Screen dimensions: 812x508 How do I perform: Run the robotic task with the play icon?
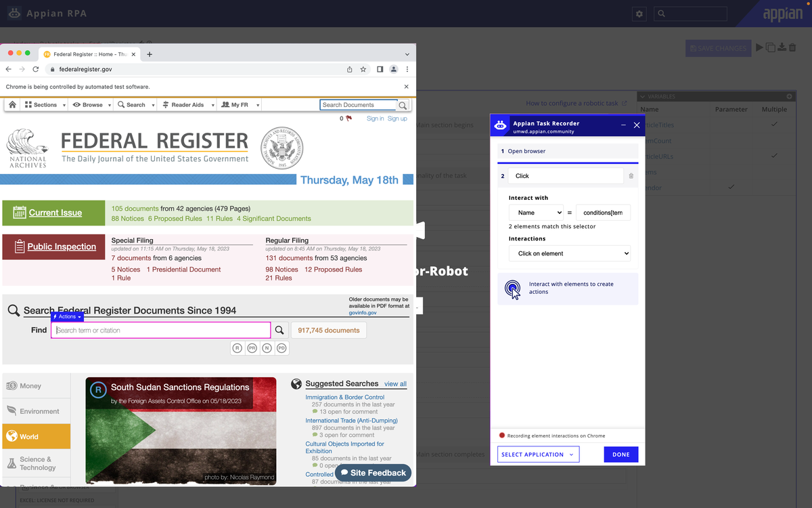pos(760,47)
